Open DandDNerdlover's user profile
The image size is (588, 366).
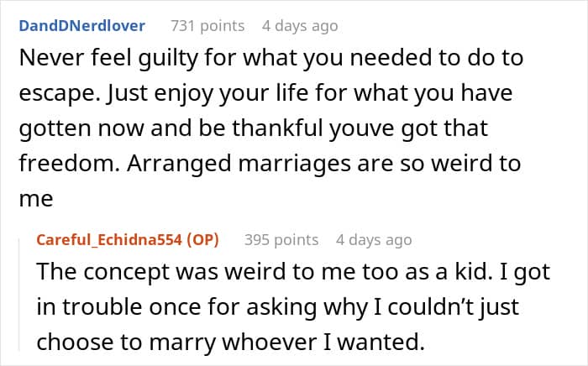tap(81, 26)
